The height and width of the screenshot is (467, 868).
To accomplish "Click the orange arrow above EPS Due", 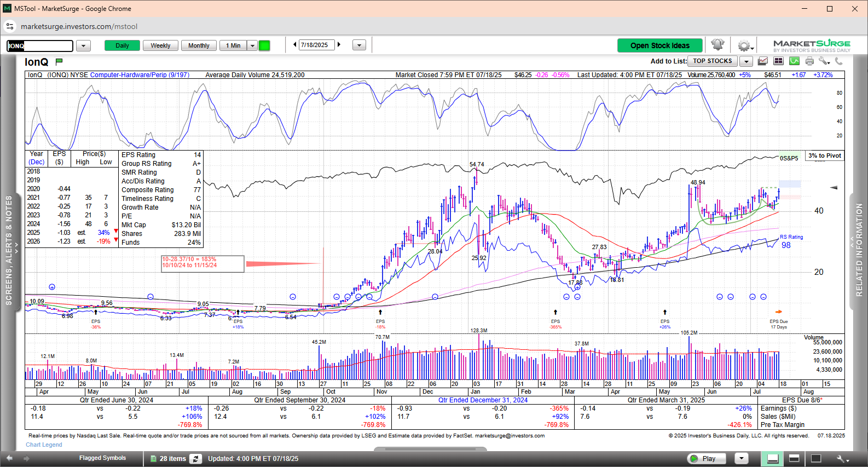I will [779, 312].
